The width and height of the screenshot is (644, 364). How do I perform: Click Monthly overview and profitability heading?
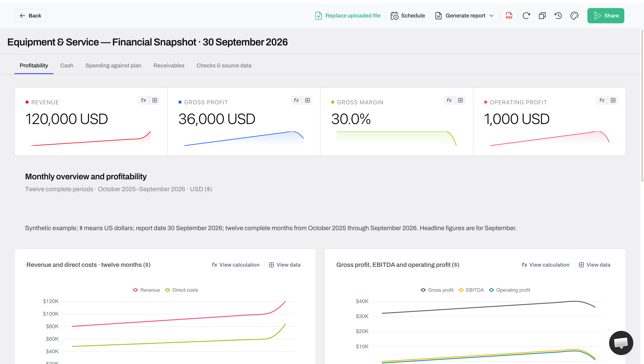point(86,176)
